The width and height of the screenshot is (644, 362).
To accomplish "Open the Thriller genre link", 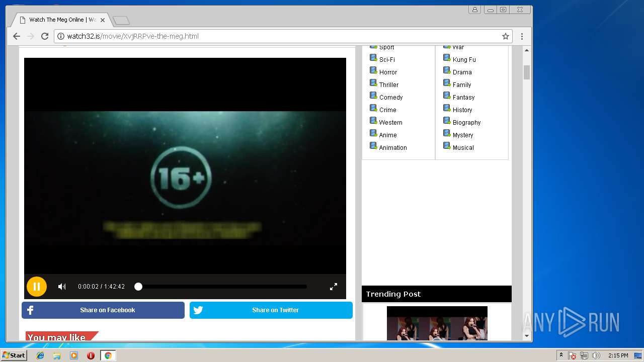I will (x=389, y=84).
